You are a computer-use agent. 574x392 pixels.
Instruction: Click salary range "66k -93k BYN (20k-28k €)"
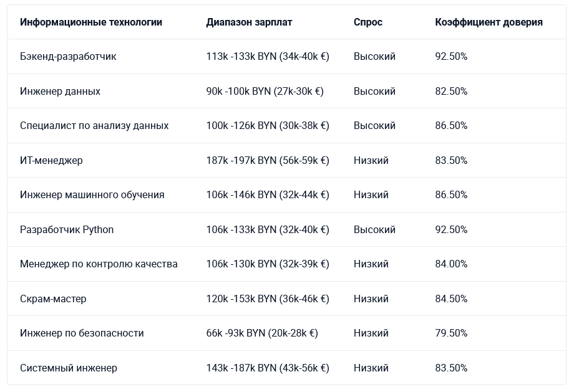tap(262, 333)
